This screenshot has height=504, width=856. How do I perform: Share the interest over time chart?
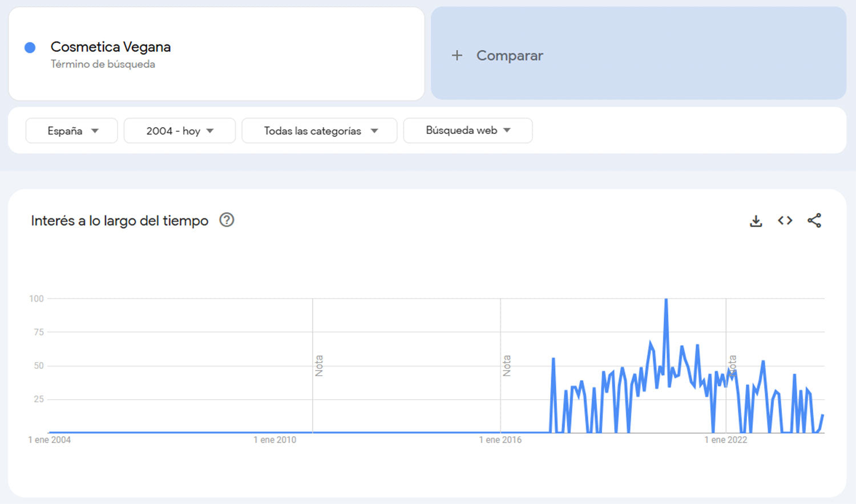[x=814, y=221]
